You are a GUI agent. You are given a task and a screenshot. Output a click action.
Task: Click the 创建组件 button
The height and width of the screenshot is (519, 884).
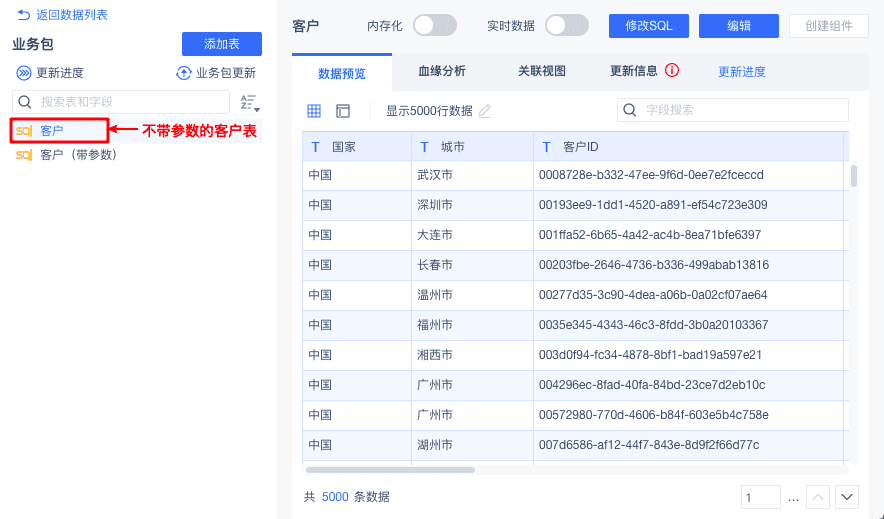[829, 26]
